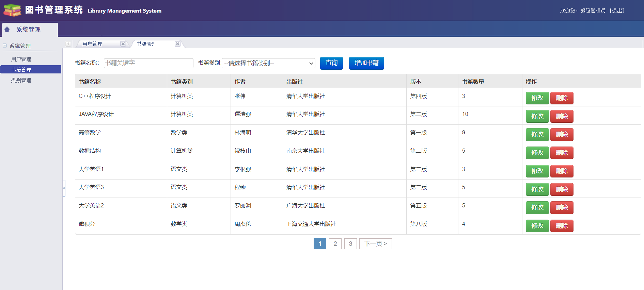Open the 书籍类别 dropdown
Screen dimensions: 644x290
268,63
